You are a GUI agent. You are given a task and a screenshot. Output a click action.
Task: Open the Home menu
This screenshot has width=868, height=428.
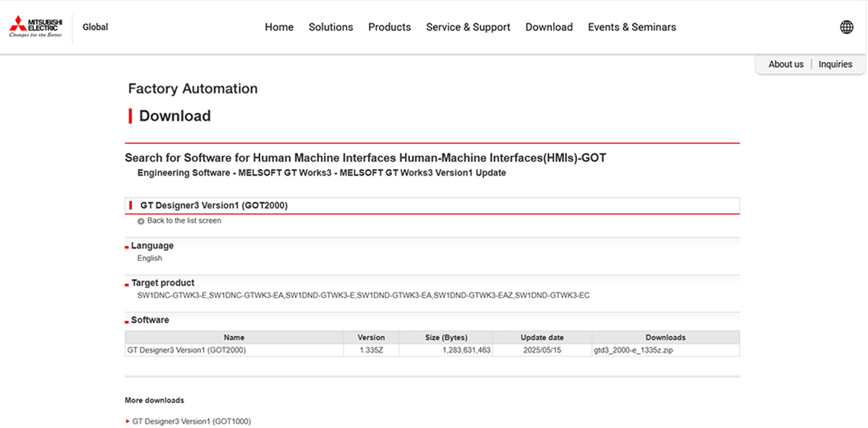(x=279, y=27)
